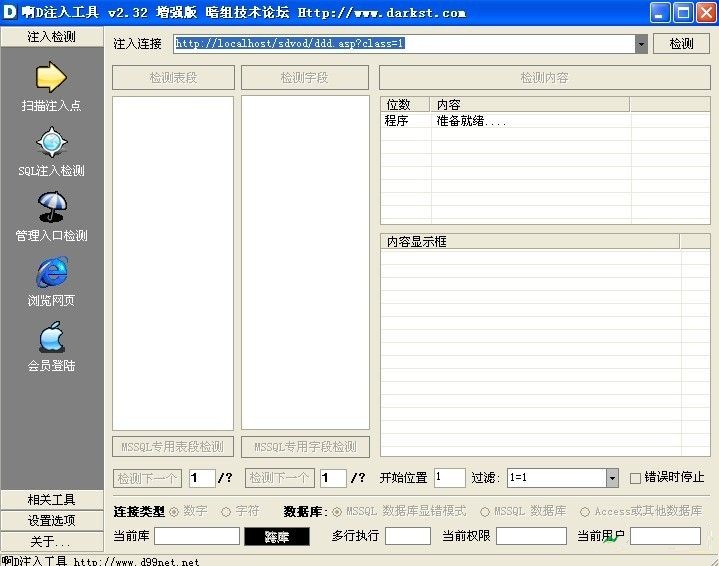Click the counter field beside table 检测下一个
This screenshot has width=719, height=566.
(202, 478)
